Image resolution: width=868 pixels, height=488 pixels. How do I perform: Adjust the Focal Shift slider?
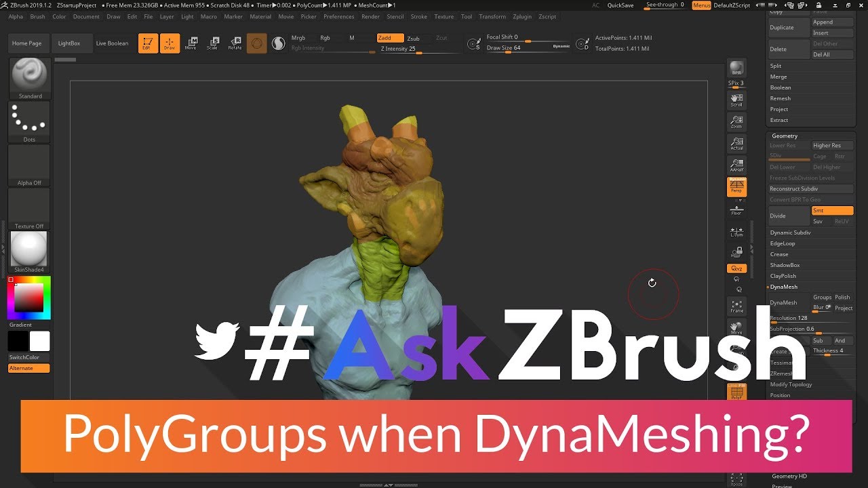(528, 37)
